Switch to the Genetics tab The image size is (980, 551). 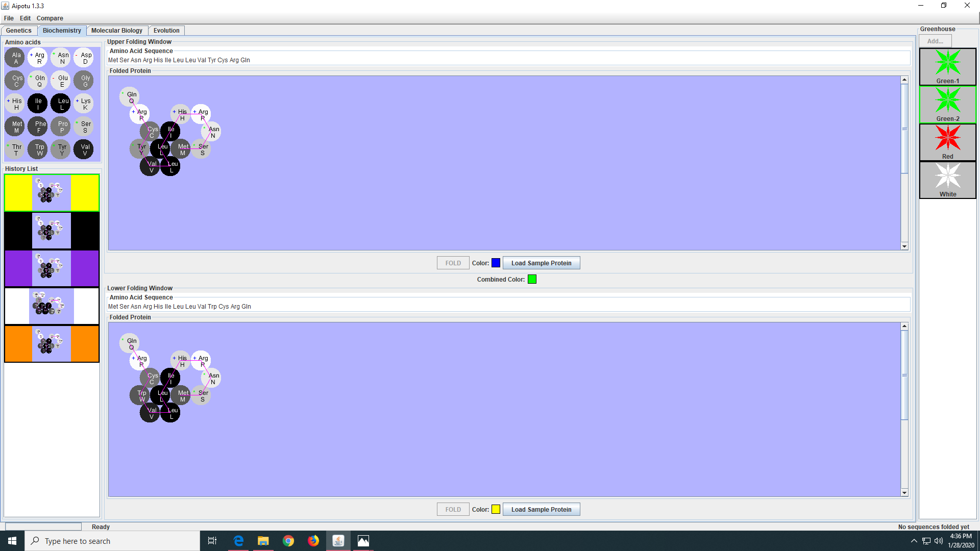tap(19, 31)
